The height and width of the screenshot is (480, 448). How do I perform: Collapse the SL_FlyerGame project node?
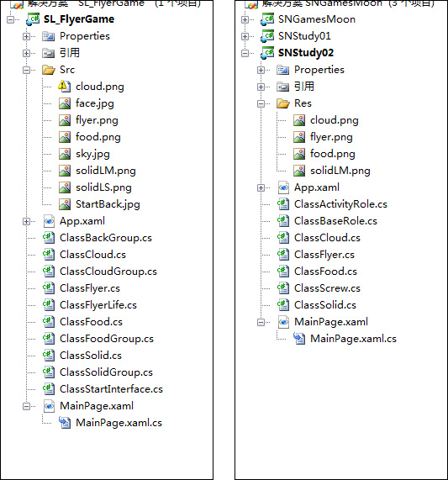[11, 20]
